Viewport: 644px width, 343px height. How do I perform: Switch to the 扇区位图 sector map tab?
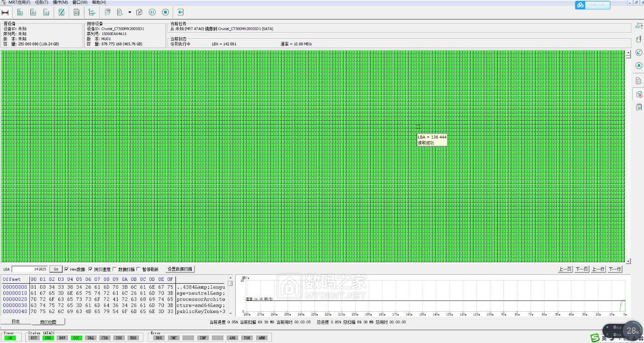(x=48, y=322)
